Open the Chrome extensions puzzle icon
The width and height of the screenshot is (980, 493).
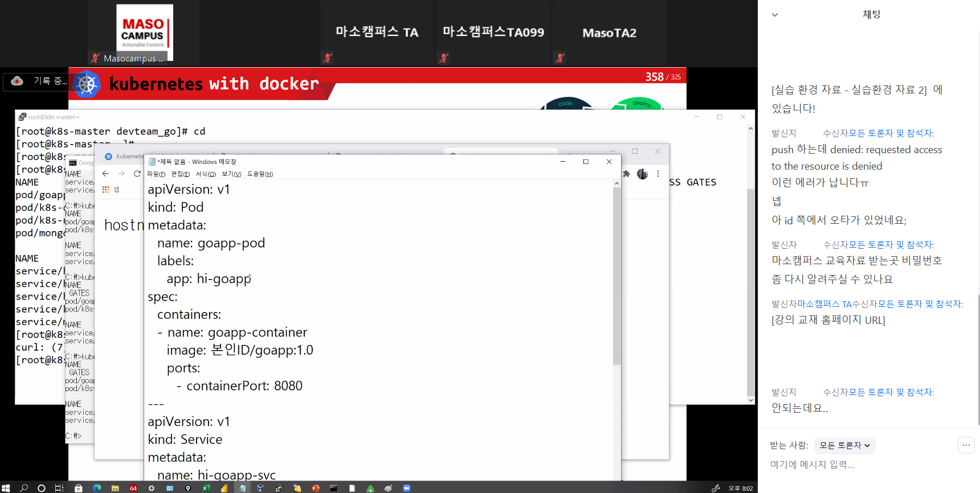click(626, 174)
